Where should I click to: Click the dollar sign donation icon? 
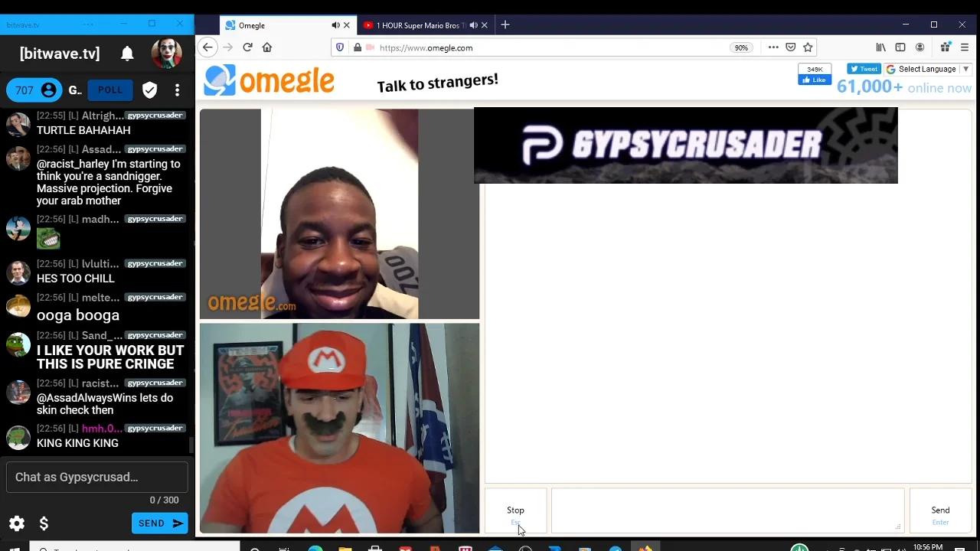click(44, 523)
